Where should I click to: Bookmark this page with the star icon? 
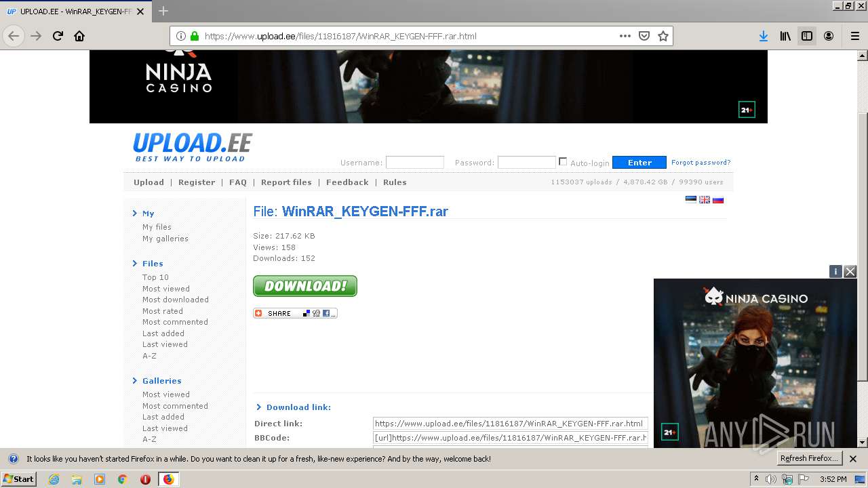663,37
